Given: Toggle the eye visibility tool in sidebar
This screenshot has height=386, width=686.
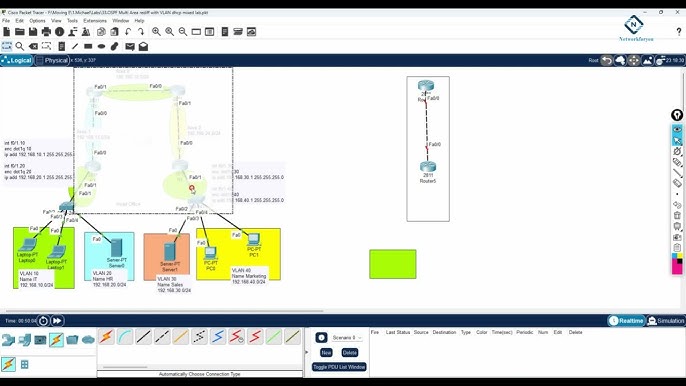Looking at the screenshot, I should (677, 129).
